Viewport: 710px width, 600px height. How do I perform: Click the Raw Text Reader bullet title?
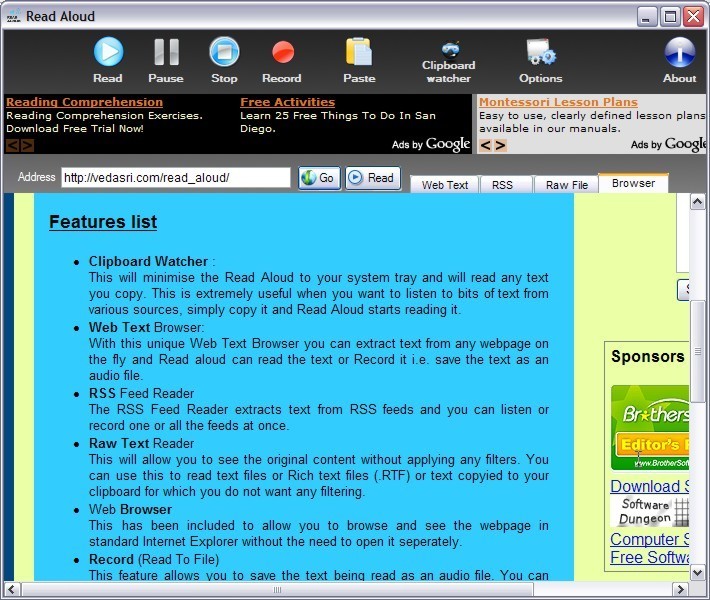141,443
